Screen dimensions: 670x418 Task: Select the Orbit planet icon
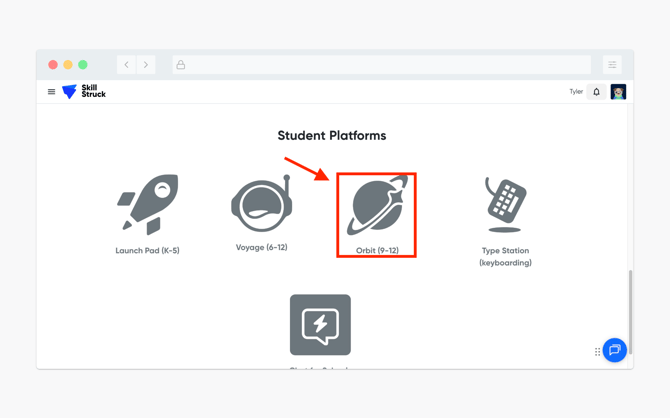376,205
